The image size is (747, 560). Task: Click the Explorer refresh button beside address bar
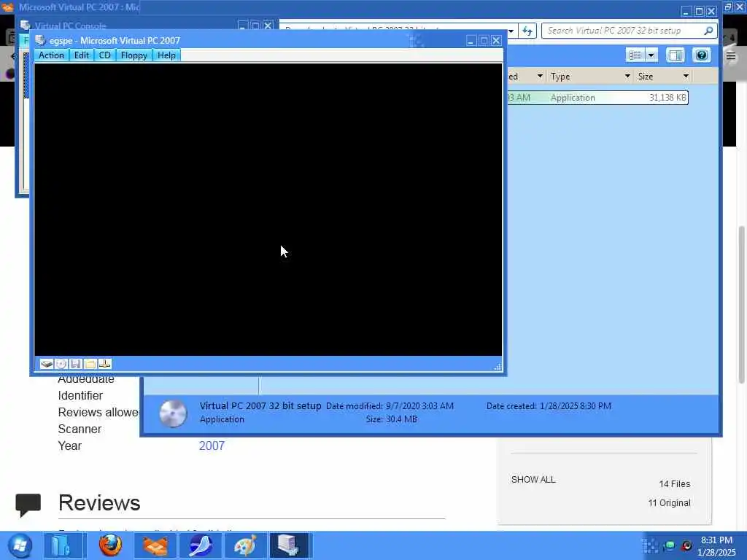click(527, 31)
